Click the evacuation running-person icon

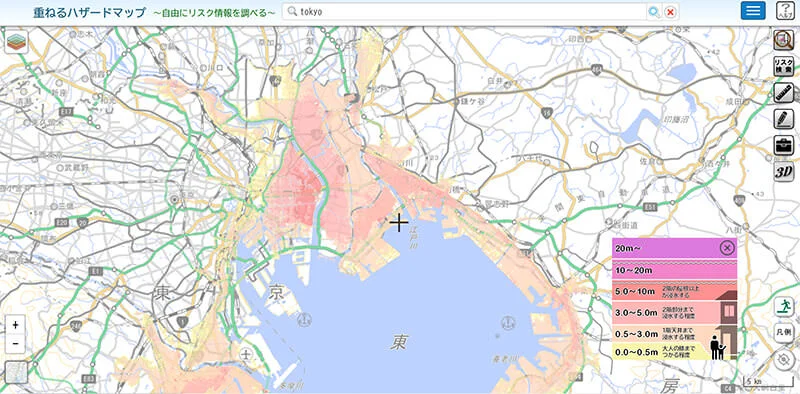point(783,307)
